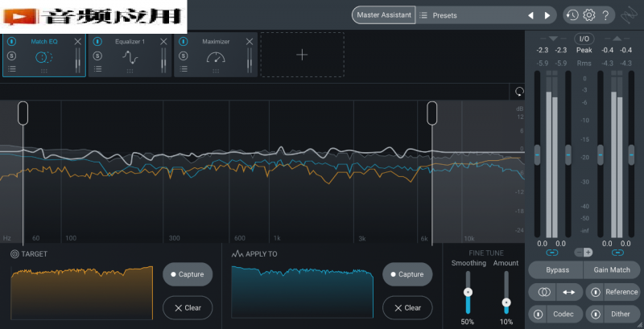This screenshot has height=329, width=644.
Task: Toggle Bypass
Action: [x=557, y=270]
